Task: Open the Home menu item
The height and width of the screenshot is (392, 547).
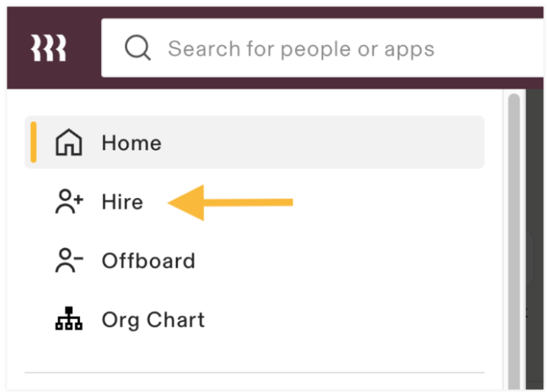Action: pos(131,143)
